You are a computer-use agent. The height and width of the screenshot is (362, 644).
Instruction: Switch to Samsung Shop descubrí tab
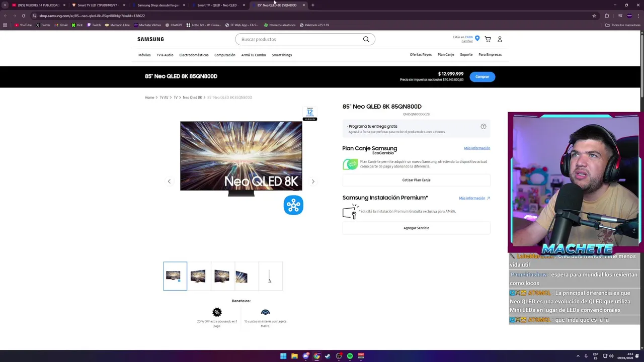pos(158,5)
